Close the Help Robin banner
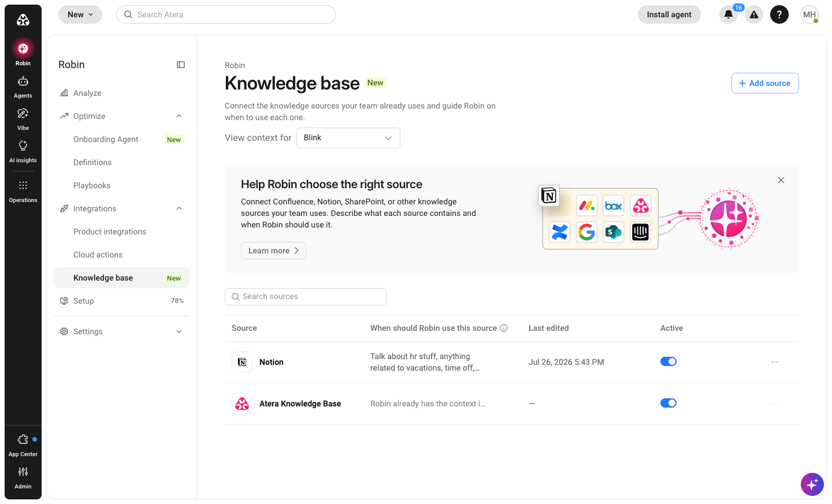Viewport: 832px width, 504px height. pos(781,180)
